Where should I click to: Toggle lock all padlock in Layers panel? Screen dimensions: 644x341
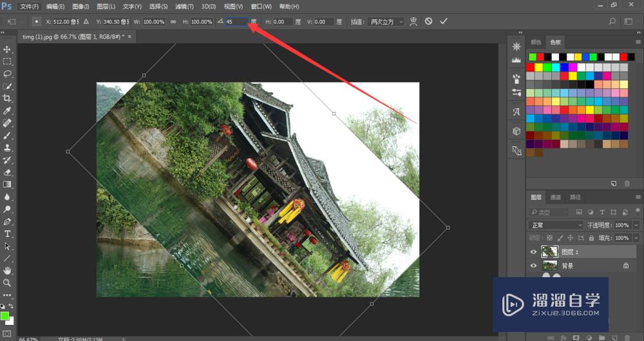[591, 238]
